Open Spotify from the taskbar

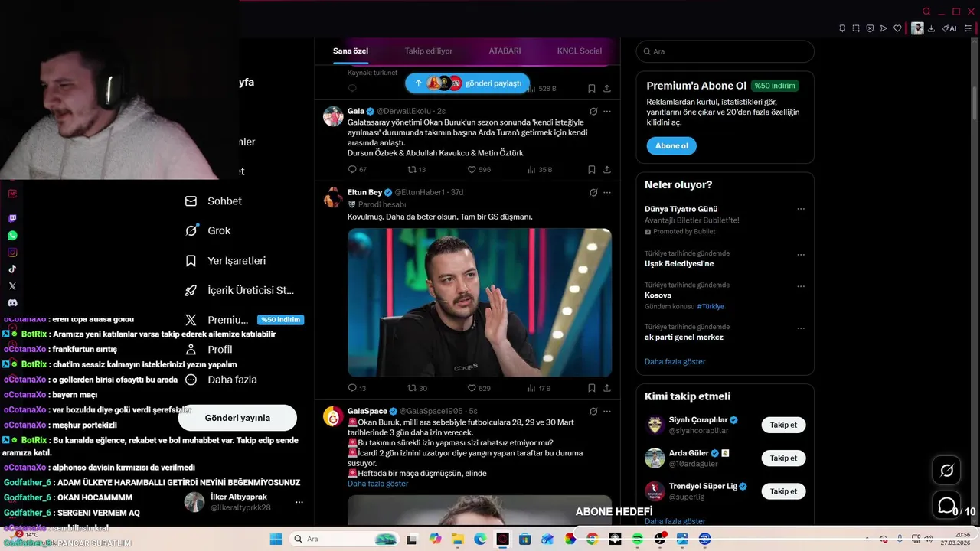tap(638, 540)
